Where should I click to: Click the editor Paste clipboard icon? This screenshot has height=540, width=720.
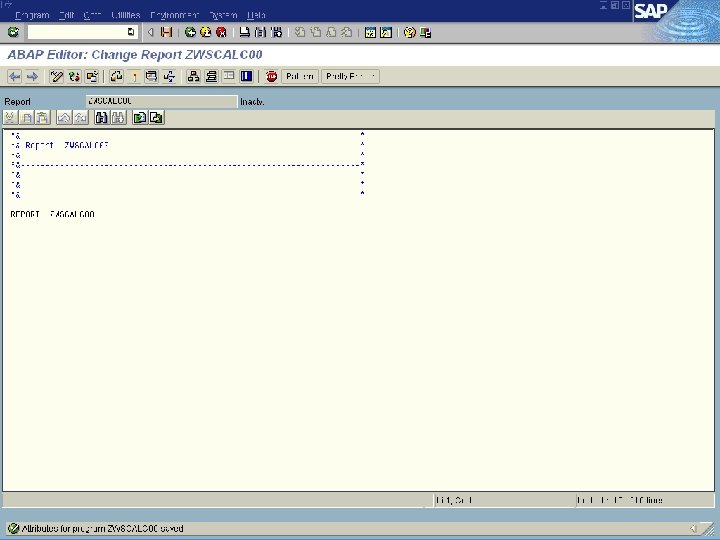pos(43,118)
